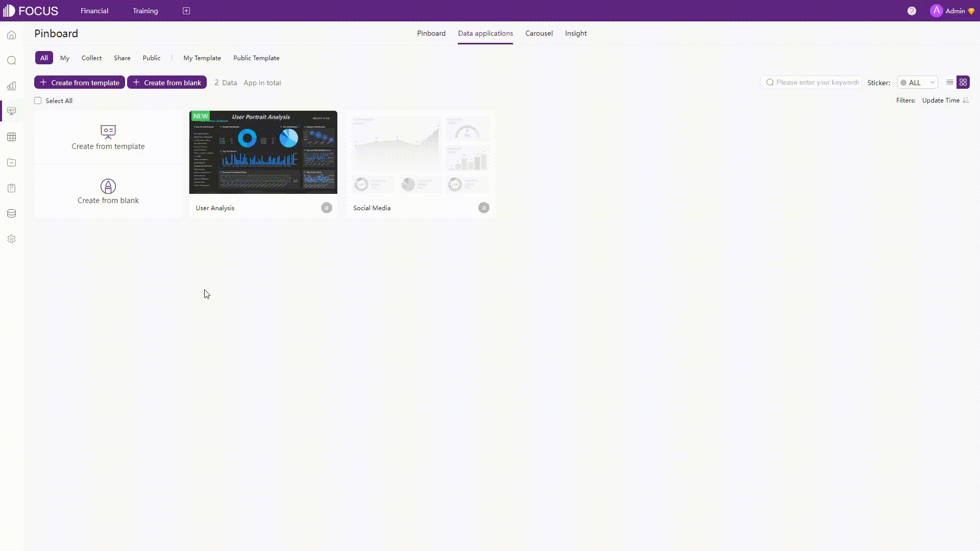This screenshot has width=980, height=551.
Task: Open the settings/gear sidebar icon
Action: click(x=11, y=239)
